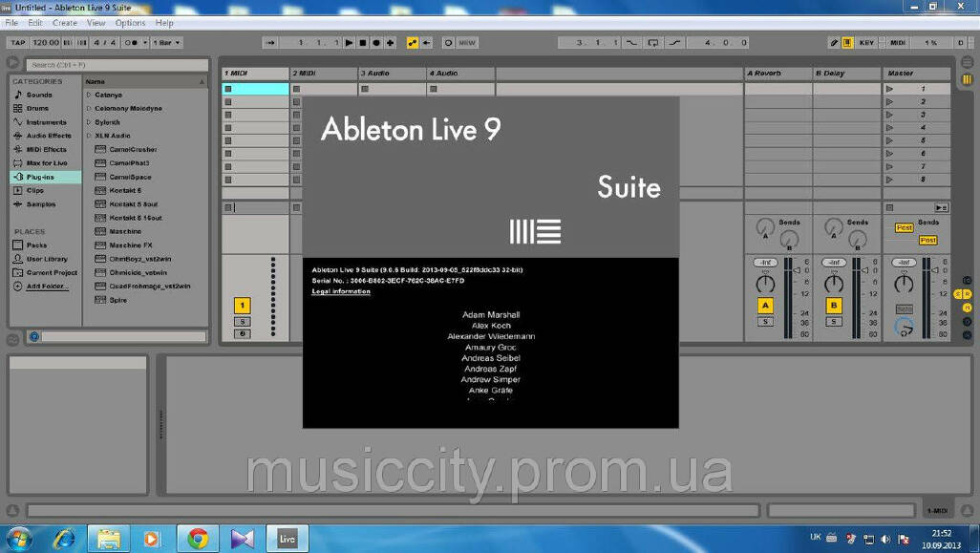Select the Instruments category
Viewport: 980px width, 553px height.
(45, 122)
